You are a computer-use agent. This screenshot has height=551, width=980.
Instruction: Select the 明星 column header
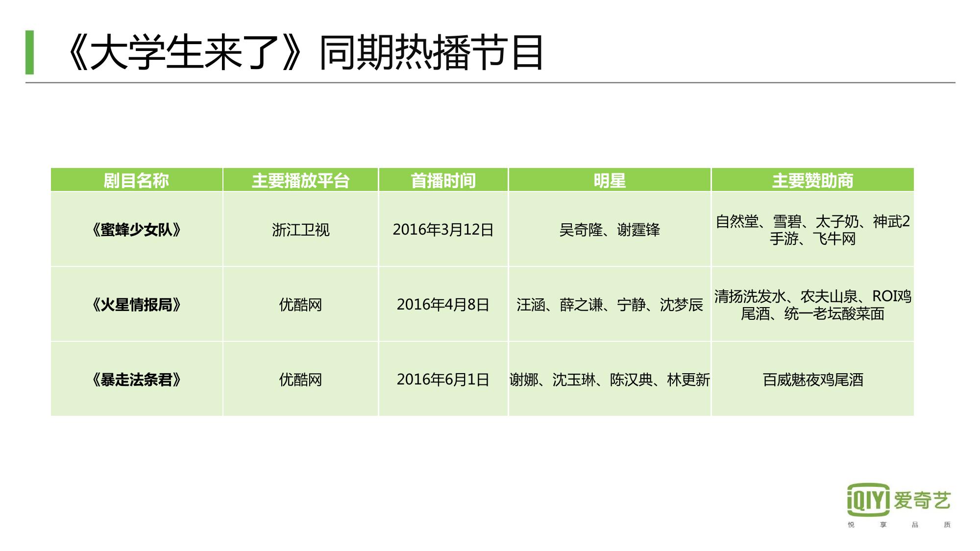tap(610, 180)
